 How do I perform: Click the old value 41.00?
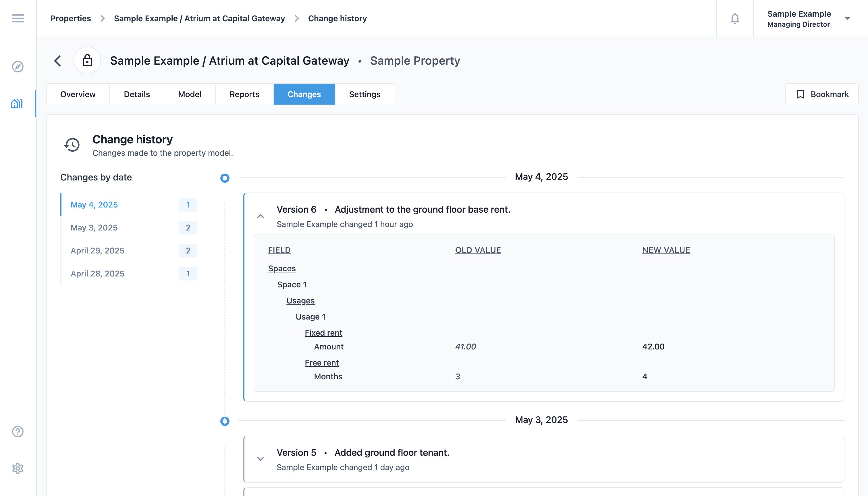point(466,347)
